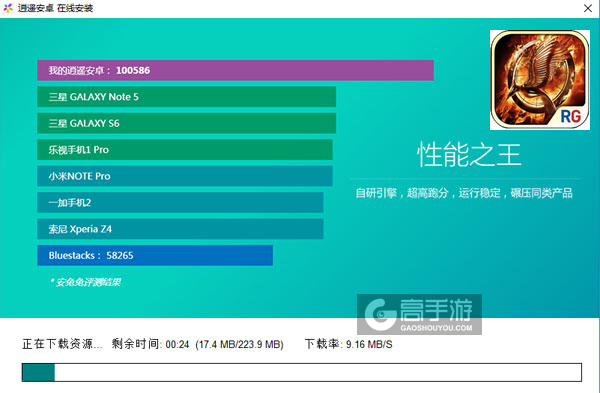This screenshot has height=393, width=600.
Task: Click the 逍遥安卓 在线安装 window title
Action: point(55,8)
